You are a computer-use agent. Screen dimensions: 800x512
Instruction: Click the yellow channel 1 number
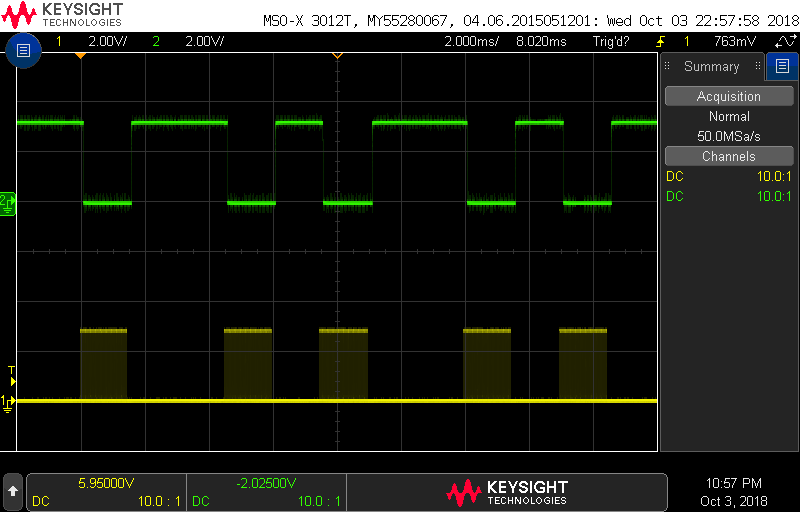point(59,42)
